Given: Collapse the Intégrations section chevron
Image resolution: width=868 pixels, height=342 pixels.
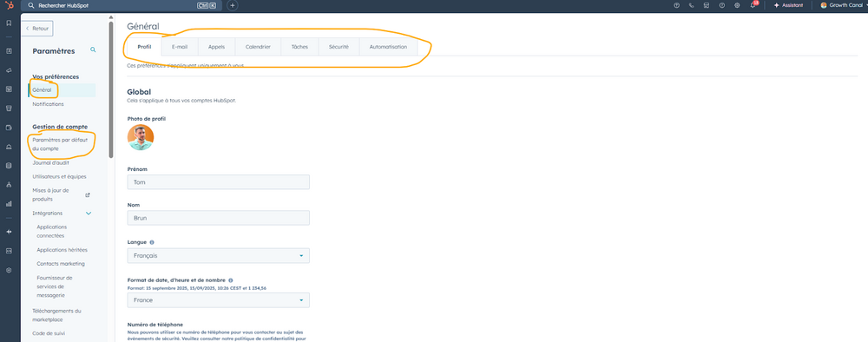Looking at the screenshot, I should tap(88, 213).
